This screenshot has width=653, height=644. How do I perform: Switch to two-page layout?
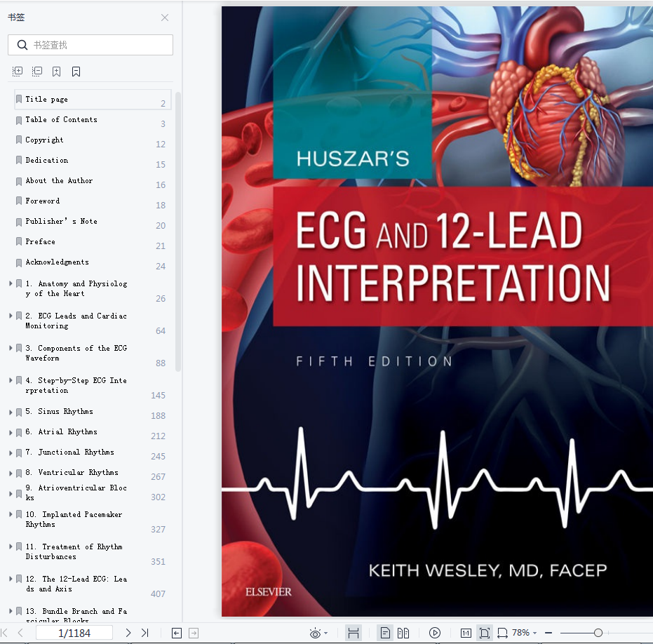[x=403, y=633]
